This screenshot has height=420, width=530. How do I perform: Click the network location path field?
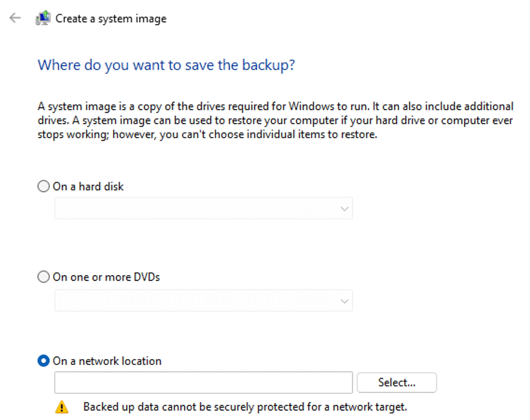click(204, 382)
